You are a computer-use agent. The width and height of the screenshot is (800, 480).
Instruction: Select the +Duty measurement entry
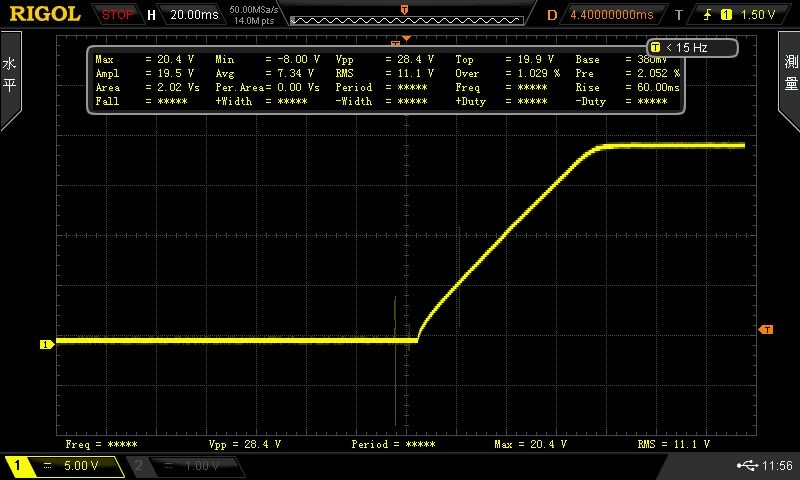coord(502,102)
